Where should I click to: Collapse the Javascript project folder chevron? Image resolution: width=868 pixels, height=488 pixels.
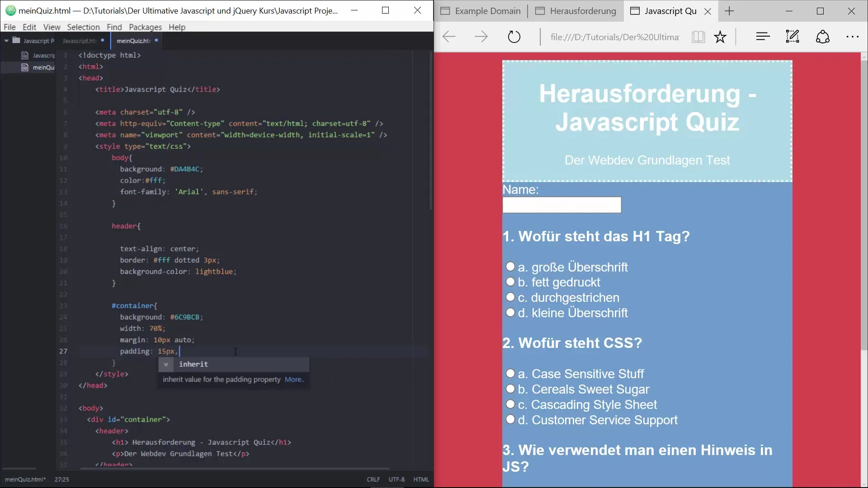click(x=6, y=41)
